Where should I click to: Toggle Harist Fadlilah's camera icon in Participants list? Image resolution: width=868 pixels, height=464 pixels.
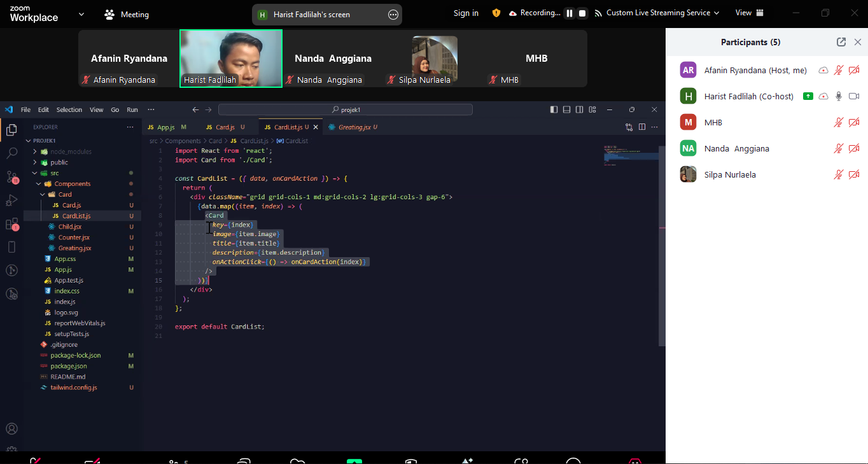tap(854, 96)
